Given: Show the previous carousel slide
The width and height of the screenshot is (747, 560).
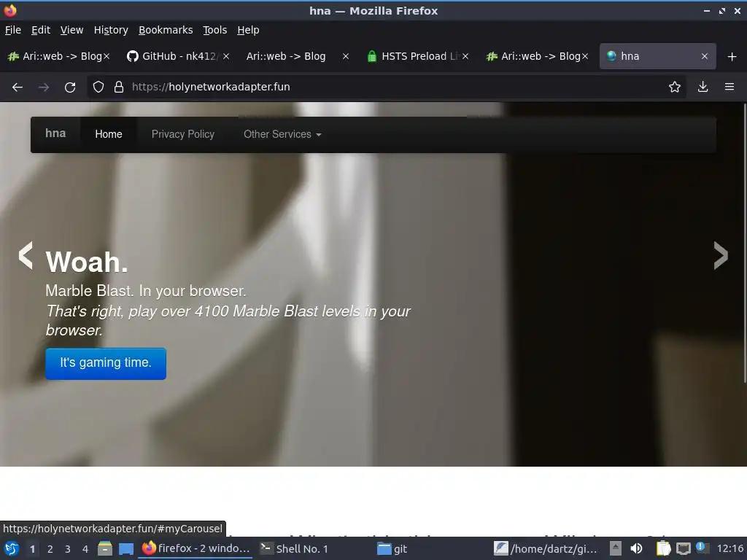Looking at the screenshot, I should point(26,256).
